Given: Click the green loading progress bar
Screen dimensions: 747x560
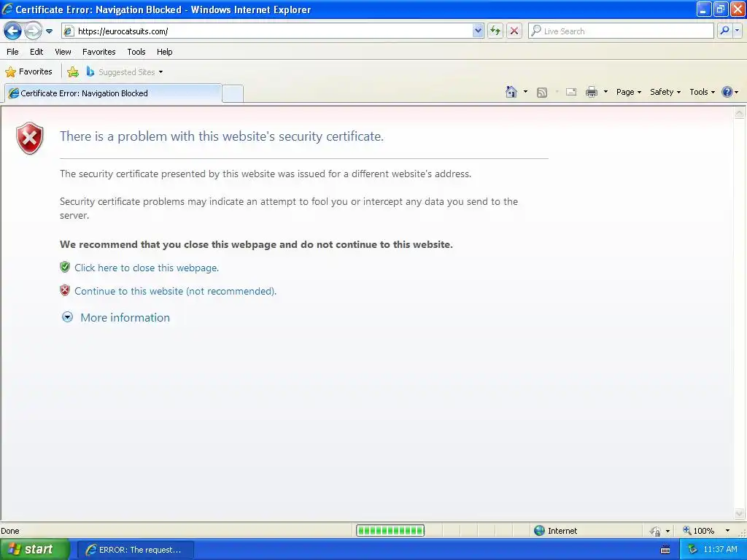Looking at the screenshot, I should pos(390,531).
